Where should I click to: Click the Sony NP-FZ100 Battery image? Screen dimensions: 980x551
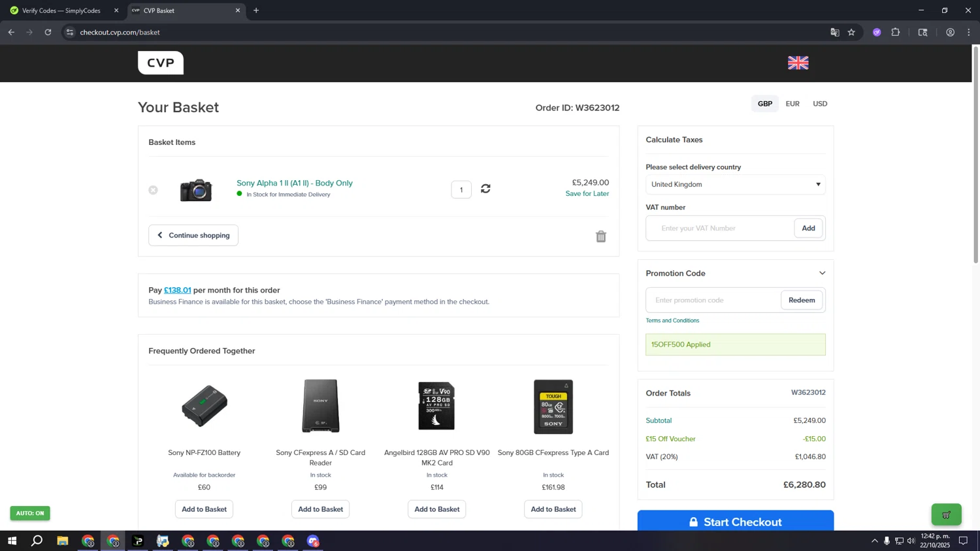204,406
